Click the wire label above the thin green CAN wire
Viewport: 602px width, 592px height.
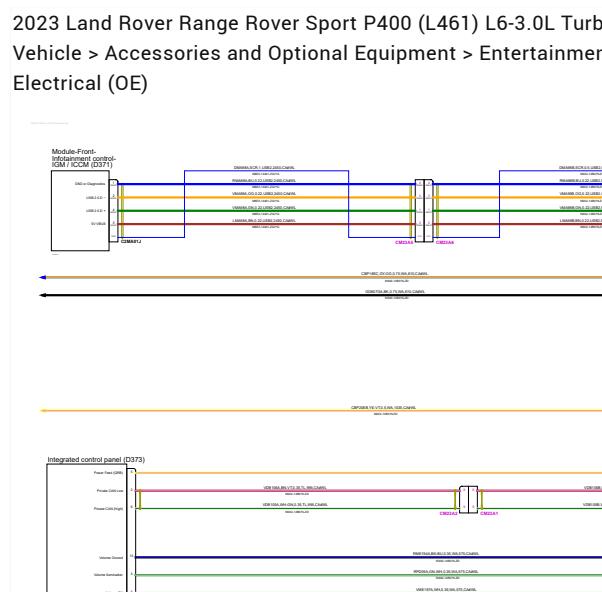click(295, 505)
